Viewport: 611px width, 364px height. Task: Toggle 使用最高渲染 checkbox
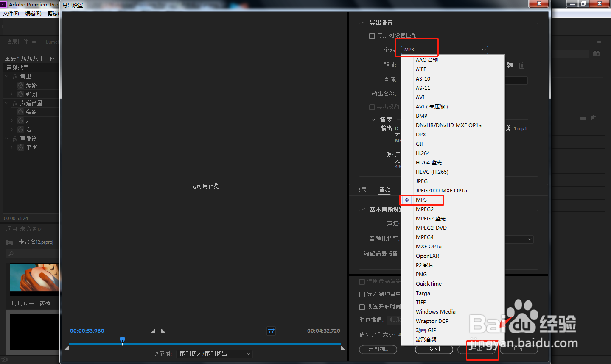(x=362, y=282)
